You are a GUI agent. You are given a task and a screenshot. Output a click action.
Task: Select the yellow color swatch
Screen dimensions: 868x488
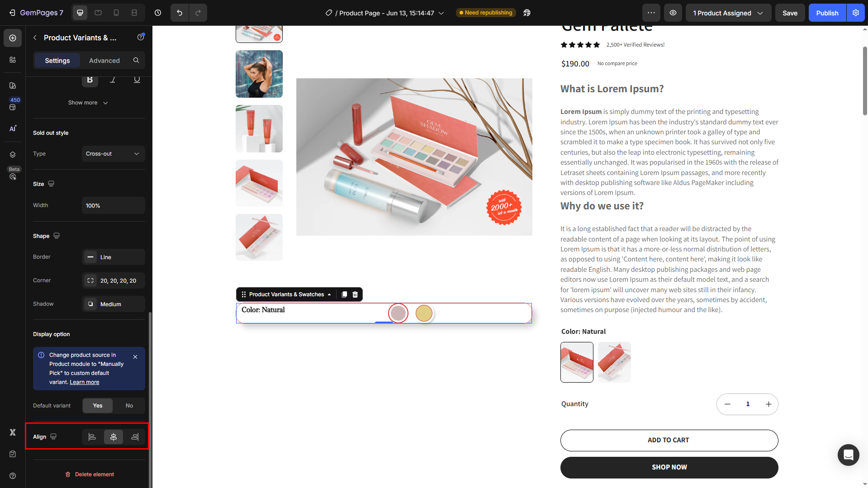coord(424,313)
